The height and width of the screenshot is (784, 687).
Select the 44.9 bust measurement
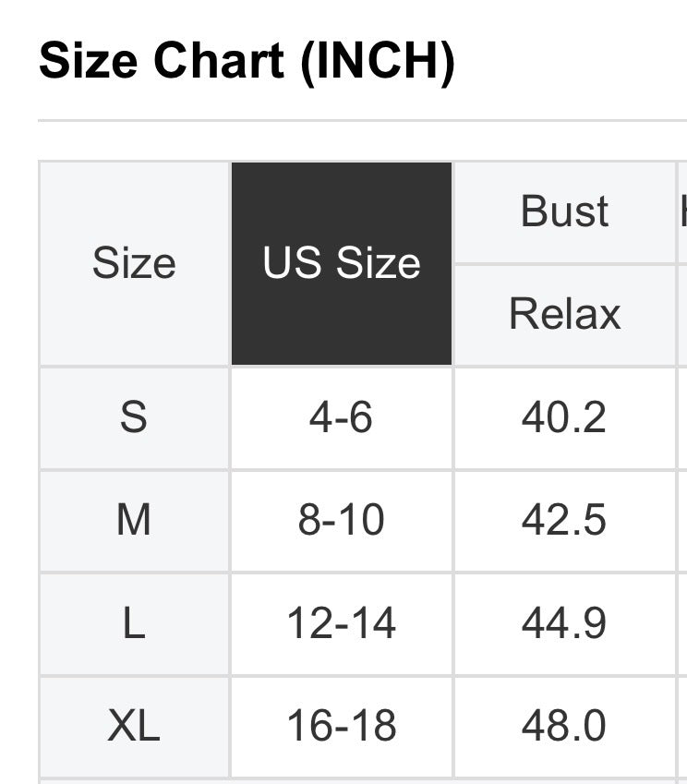(x=564, y=623)
